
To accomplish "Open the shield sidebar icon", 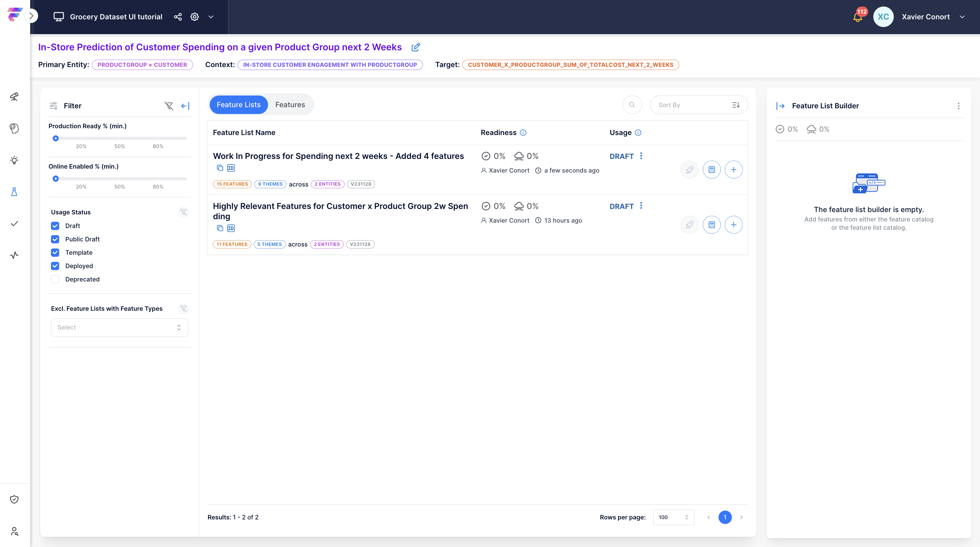I will point(14,500).
